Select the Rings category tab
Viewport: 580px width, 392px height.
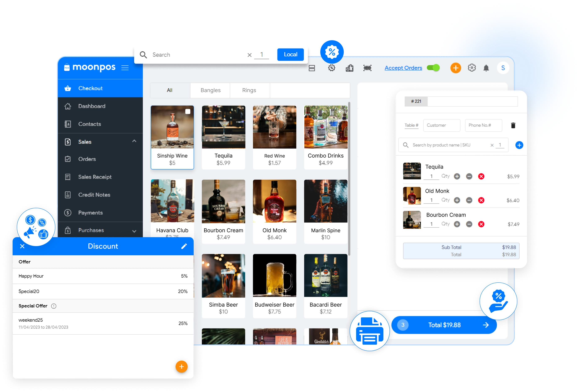coord(249,90)
